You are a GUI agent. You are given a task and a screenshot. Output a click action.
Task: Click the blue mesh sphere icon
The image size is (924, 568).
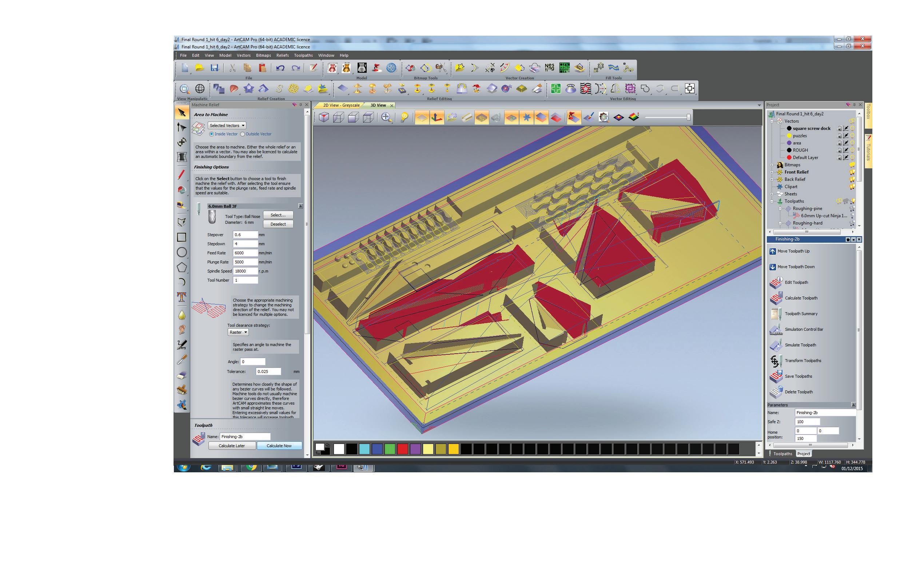click(391, 68)
